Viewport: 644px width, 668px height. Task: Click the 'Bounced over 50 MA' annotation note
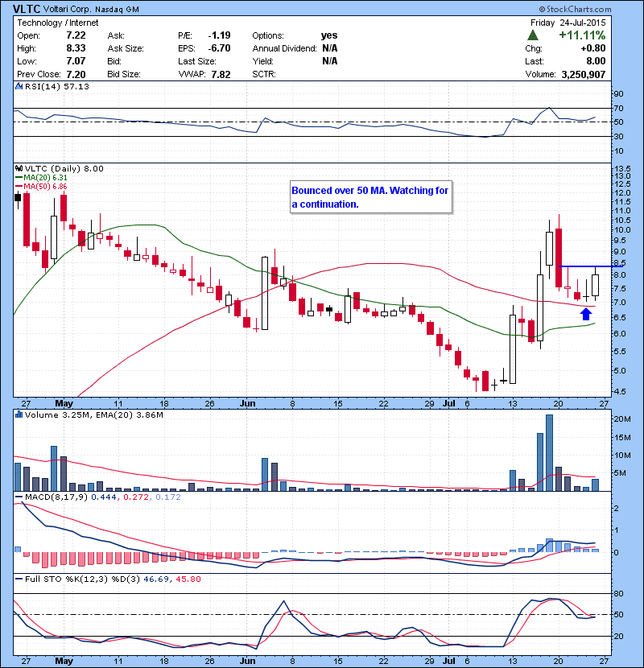pyautogui.click(x=371, y=197)
